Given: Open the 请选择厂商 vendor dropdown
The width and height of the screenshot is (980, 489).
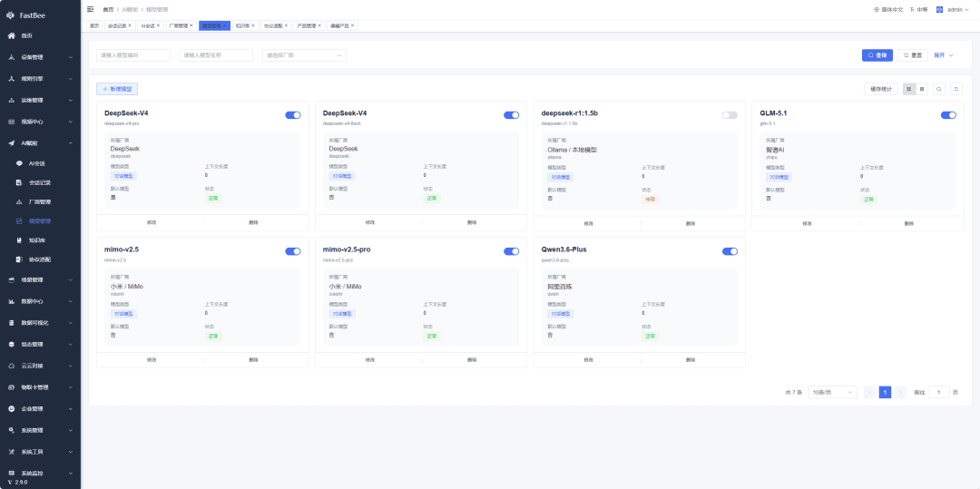Looking at the screenshot, I should coord(304,55).
